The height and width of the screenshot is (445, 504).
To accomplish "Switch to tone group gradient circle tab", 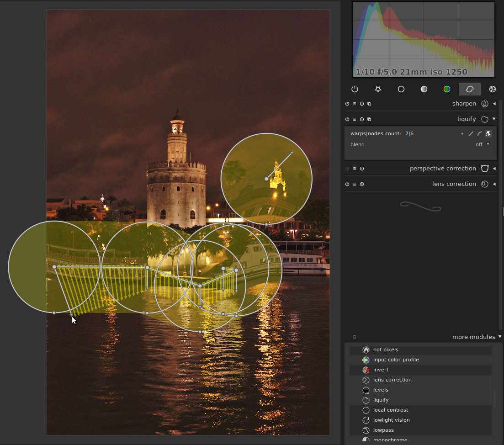I will pyautogui.click(x=424, y=89).
